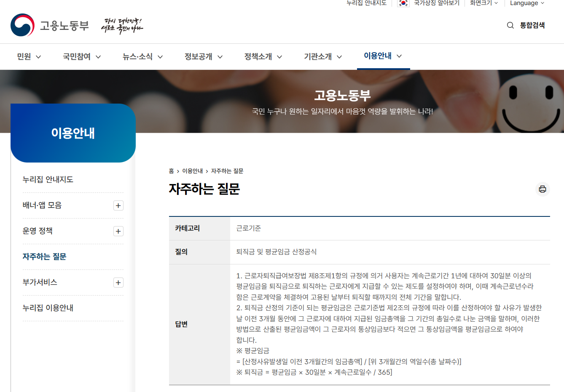The height and width of the screenshot is (392, 564).
Task: Open the 화면크기 dropdown
Action: point(483,3)
